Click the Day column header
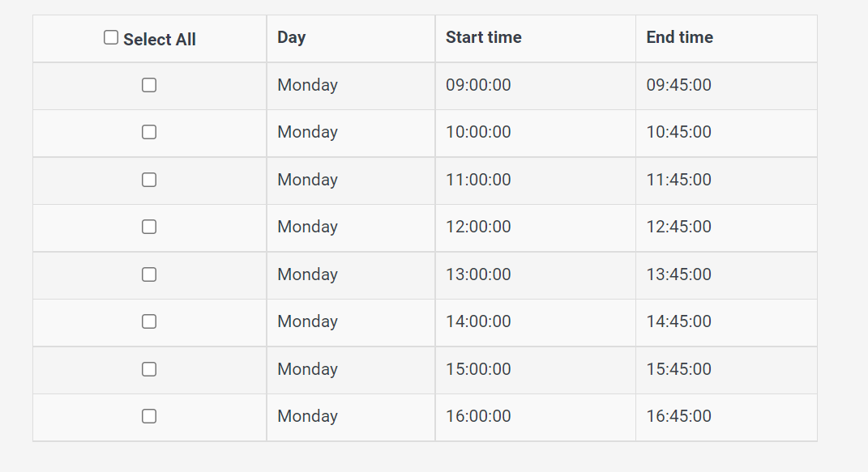The height and width of the screenshot is (472, 868). pos(291,37)
